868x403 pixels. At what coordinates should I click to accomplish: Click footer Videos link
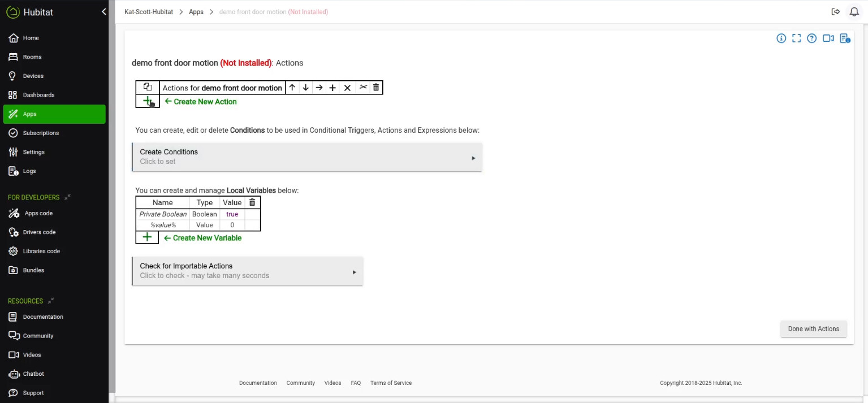tap(332, 383)
